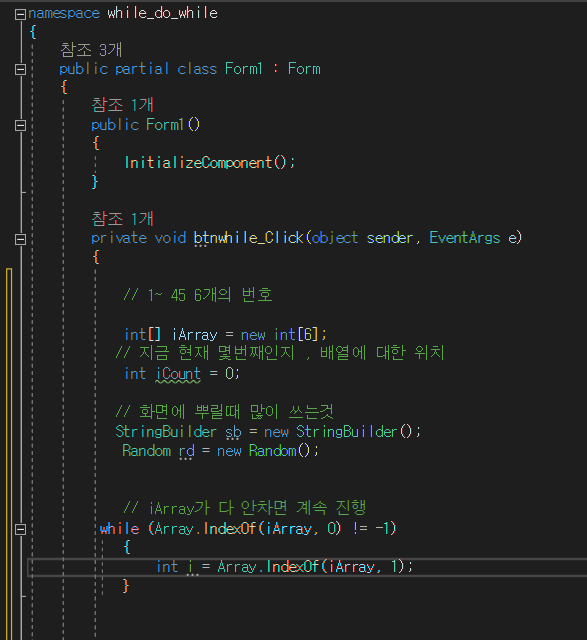Click the comment 'iArray가 다 안차면 계속 진행'
Screen dimensions: 587x640
pos(258,508)
